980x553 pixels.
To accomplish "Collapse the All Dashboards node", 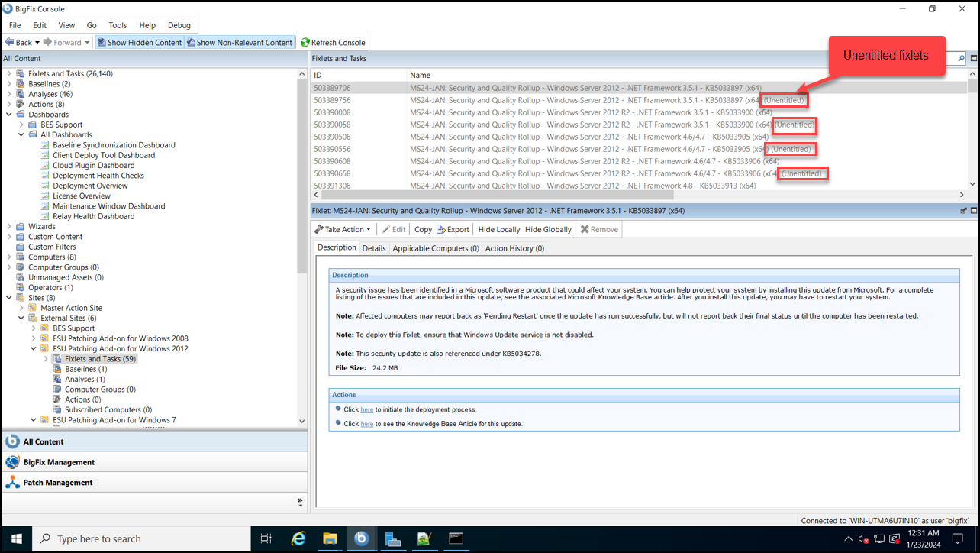I will pos(21,134).
